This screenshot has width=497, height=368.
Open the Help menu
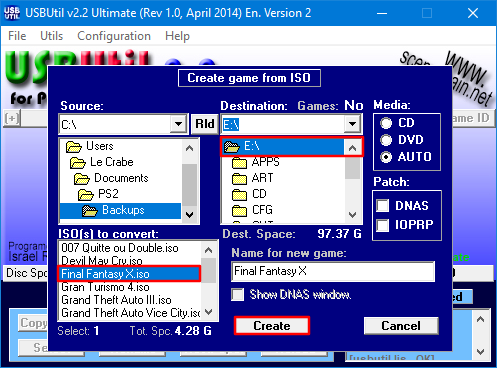177,36
